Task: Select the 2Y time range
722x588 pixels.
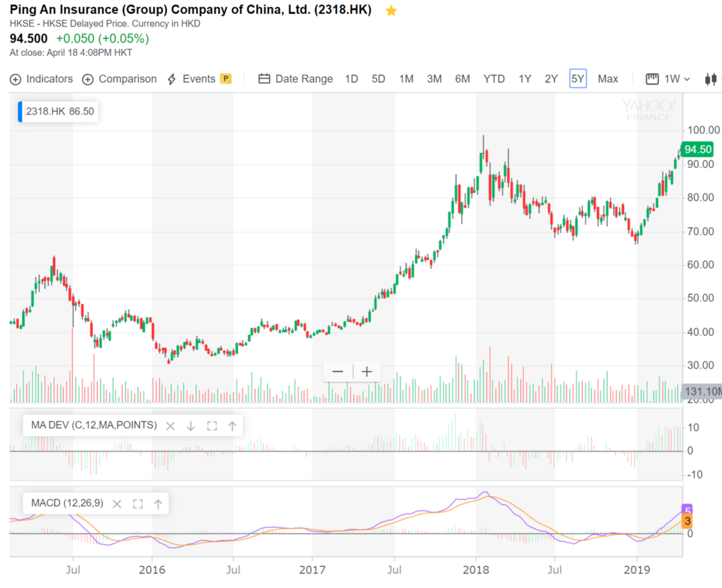Action: [551, 79]
